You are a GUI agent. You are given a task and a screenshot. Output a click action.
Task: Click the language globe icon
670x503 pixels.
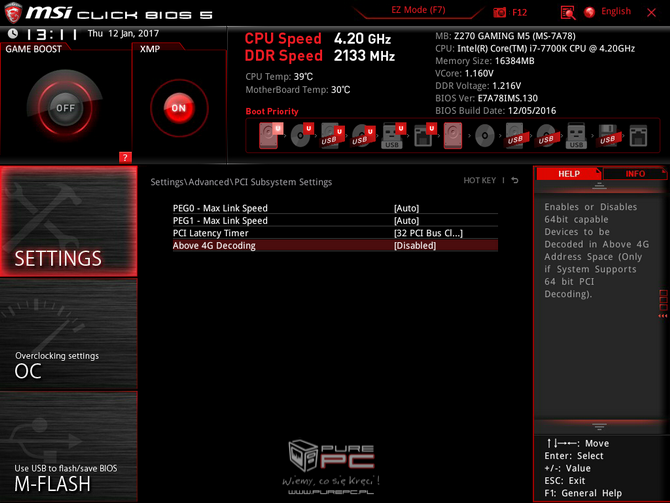[590, 12]
